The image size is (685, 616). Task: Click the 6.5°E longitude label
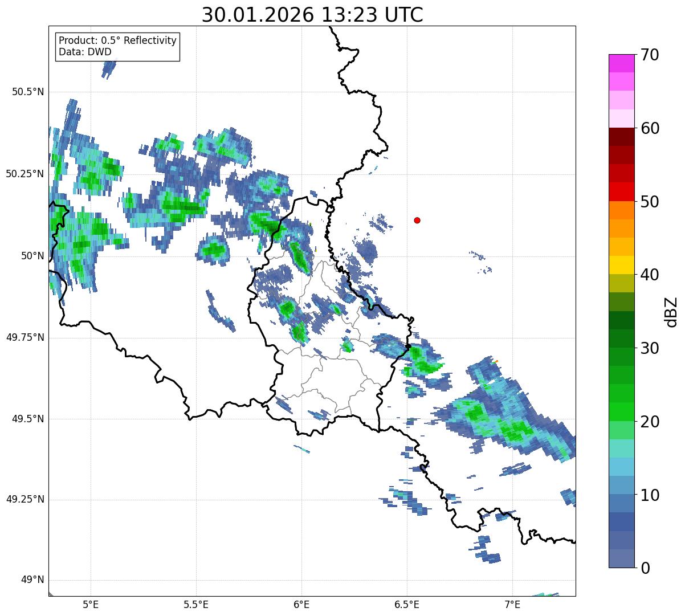point(407,605)
